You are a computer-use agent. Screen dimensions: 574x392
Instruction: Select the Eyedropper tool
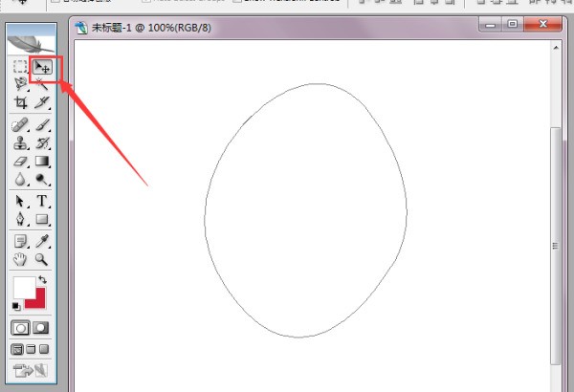pos(42,242)
